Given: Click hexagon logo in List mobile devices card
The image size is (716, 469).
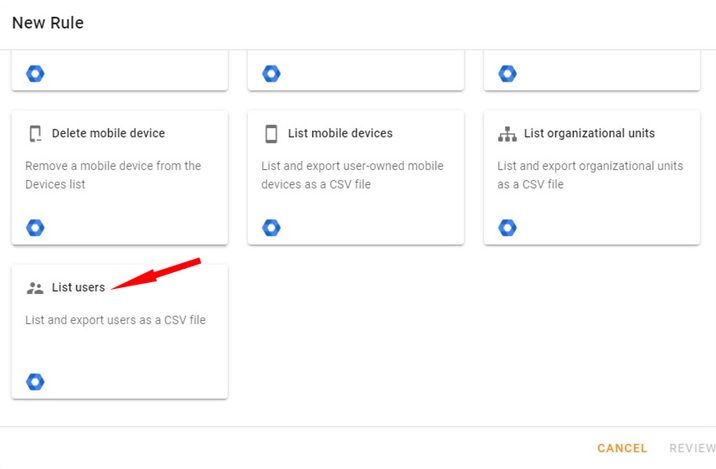Looking at the screenshot, I should coord(271,227).
